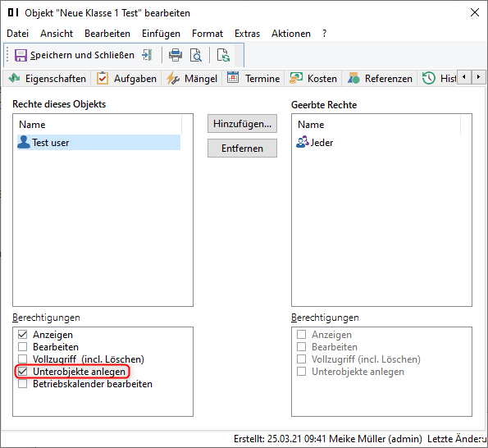Open print preview magnifier icon

196,55
